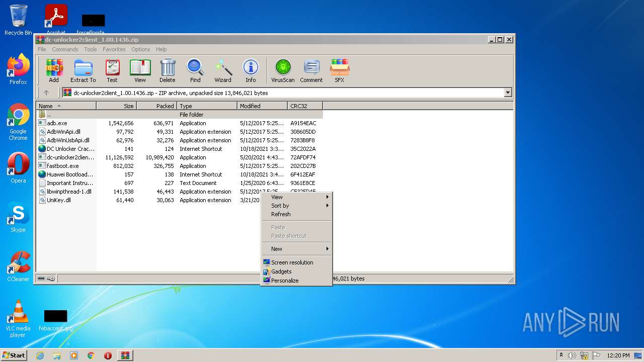
Task: Open the Comment tool
Action: pyautogui.click(x=311, y=71)
